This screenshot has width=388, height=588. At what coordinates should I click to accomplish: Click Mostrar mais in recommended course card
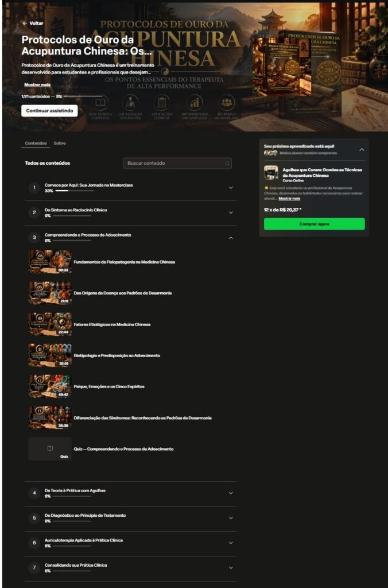pyautogui.click(x=289, y=198)
